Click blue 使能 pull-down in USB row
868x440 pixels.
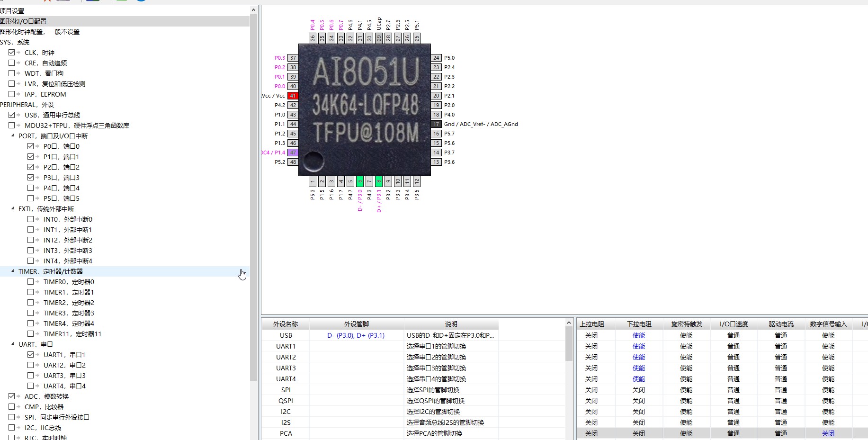(x=639, y=335)
